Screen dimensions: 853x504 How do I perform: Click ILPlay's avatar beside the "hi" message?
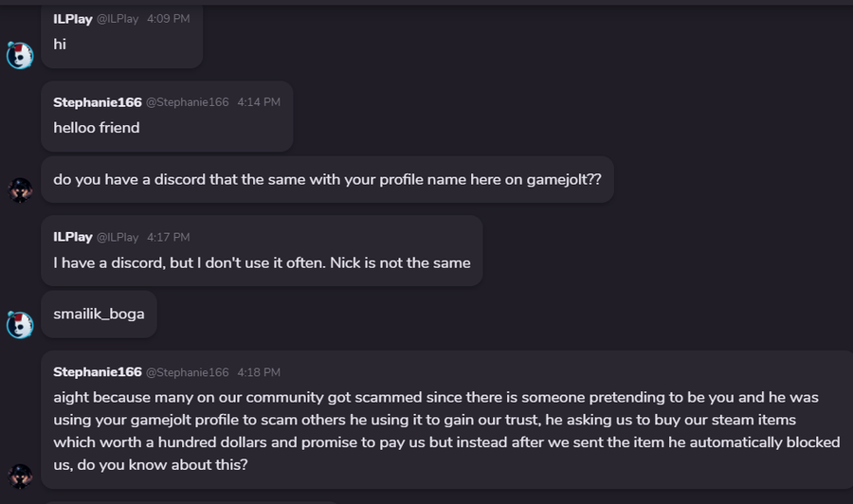(20, 56)
